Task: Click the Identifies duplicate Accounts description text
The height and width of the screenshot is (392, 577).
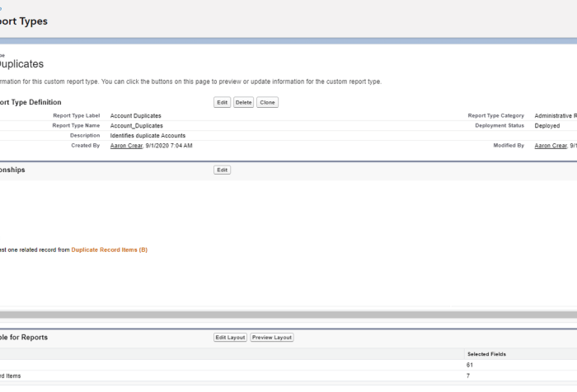Action: click(148, 135)
